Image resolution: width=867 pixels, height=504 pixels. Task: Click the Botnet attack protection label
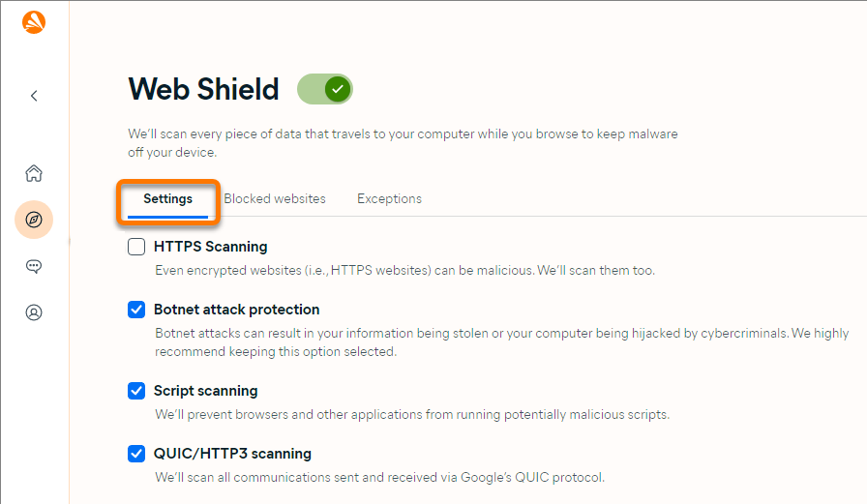pos(236,310)
